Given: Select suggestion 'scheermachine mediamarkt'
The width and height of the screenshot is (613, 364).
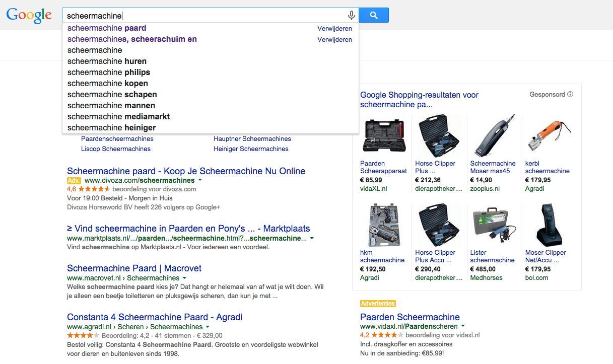Looking at the screenshot, I should (x=118, y=117).
